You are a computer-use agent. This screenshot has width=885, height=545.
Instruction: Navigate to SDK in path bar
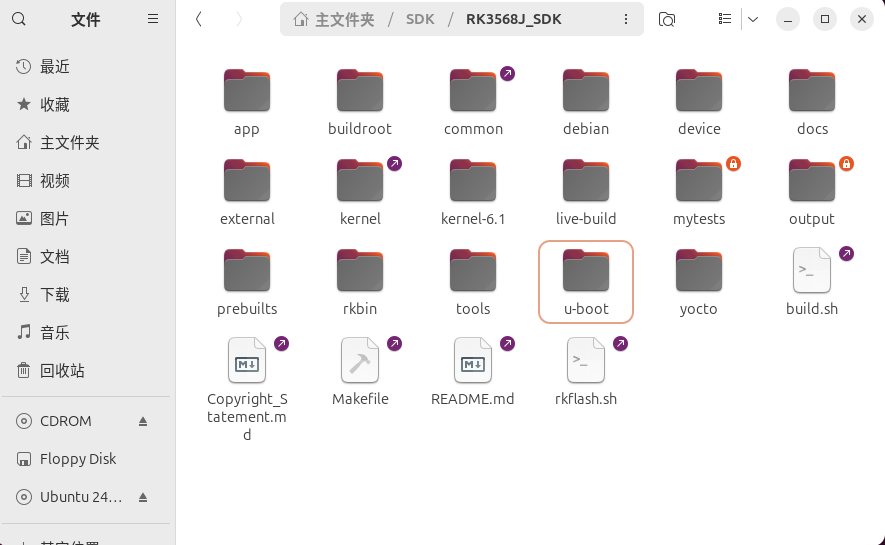pyautogui.click(x=420, y=19)
